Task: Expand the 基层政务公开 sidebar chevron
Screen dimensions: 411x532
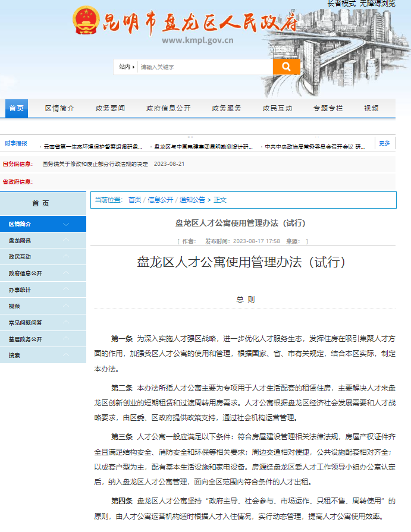Action: click(66, 339)
